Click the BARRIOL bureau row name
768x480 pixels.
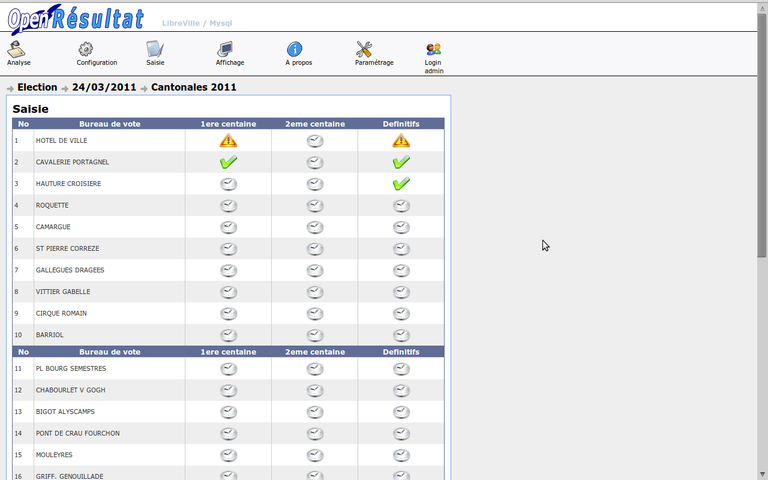(x=50, y=335)
